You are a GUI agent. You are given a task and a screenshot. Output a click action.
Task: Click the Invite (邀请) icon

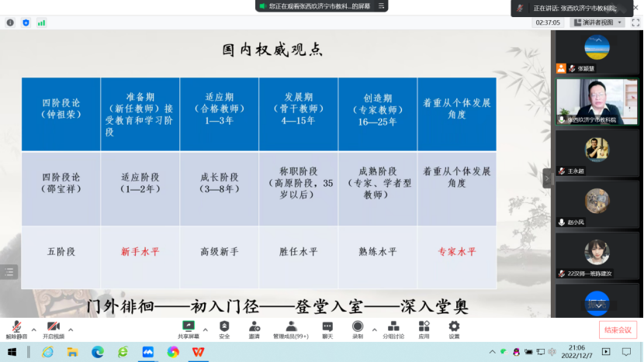(x=254, y=327)
